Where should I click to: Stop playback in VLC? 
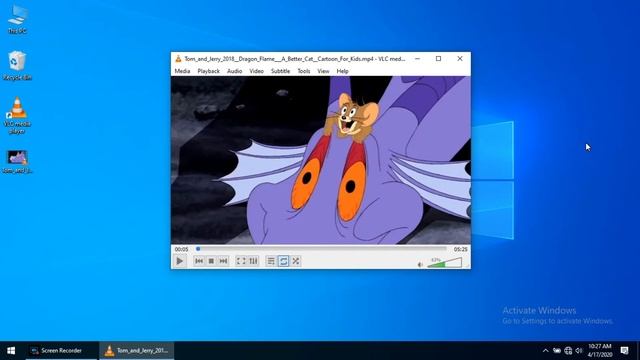[x=211, y=261]
